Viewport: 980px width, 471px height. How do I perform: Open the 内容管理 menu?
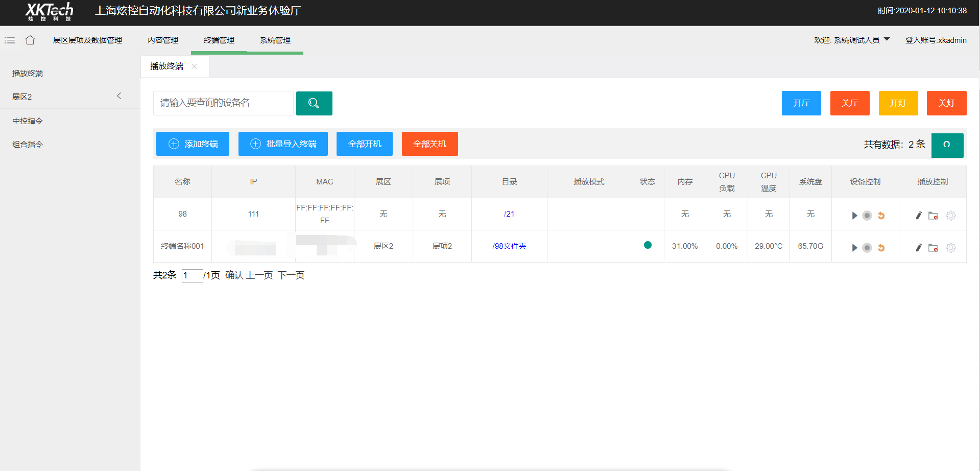(163, 40)
